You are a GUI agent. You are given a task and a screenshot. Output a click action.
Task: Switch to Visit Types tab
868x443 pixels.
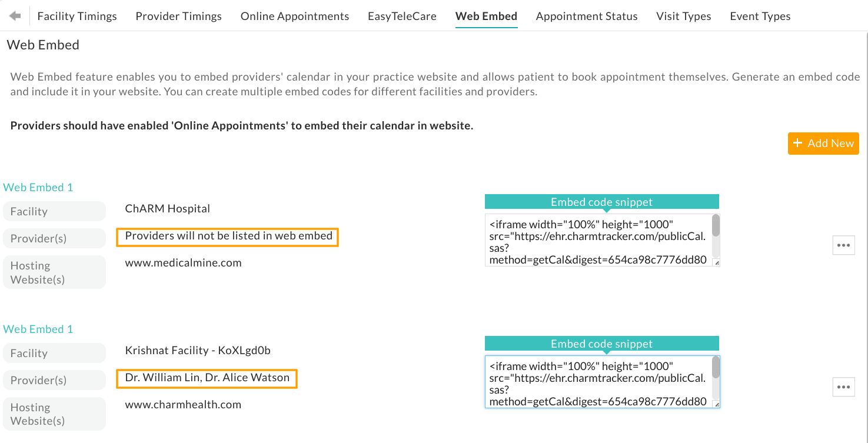click(683, 16)
